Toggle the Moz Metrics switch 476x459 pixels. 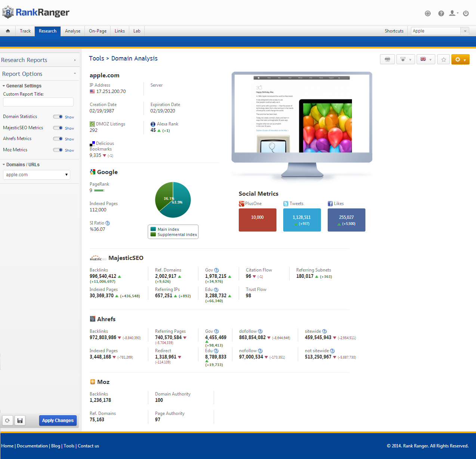pyautogui.click(x=58, y=150)
